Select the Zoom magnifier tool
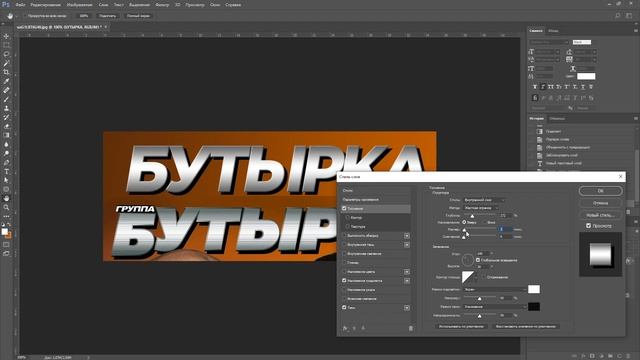Screen dimensions: 640x360 [6, 207]
